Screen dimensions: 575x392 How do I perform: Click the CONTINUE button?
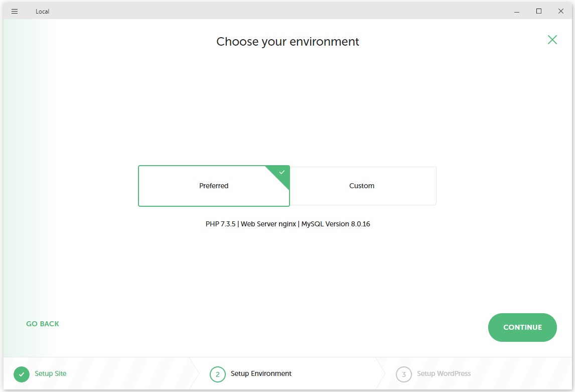pos(522,327)
